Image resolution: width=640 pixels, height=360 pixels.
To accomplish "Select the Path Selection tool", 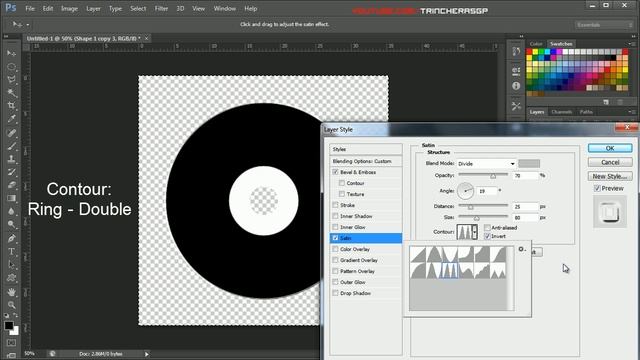I will (11, 264).
